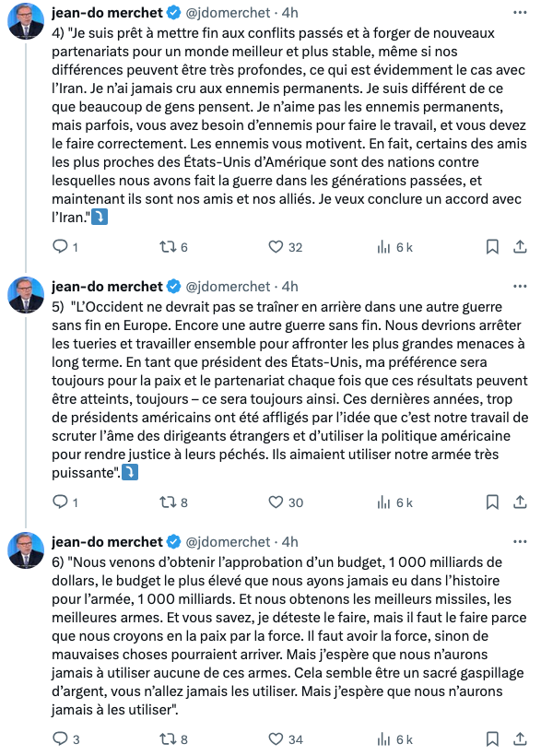Open jean-do merchet profile from tweet 5
Screen dimensions: 541x756
pos(107,287)
